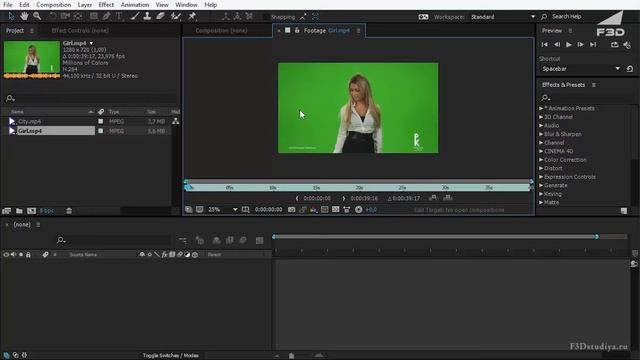Viewport: 640px width, 360px height.
Task: Expand the Animation Presets category
Action: (x=541, y=108)
